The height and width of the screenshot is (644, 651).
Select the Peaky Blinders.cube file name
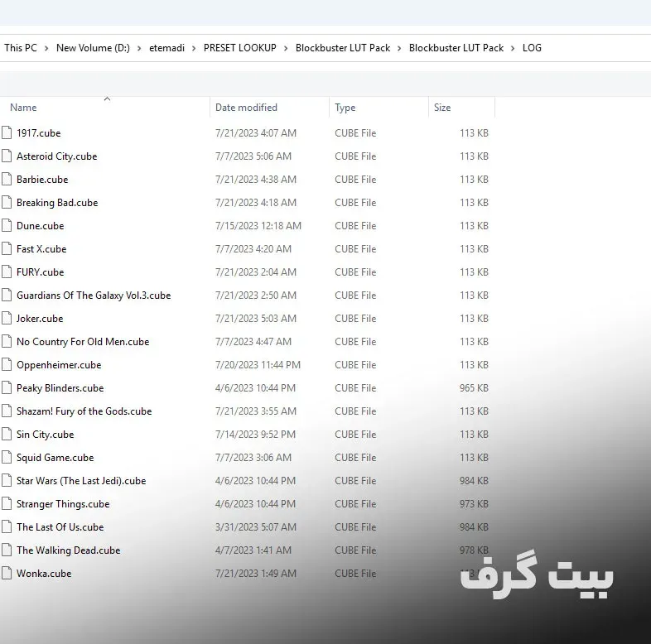[x=60, y=388]
